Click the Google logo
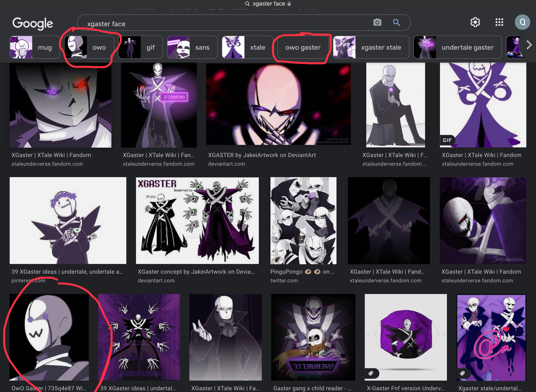The height and width of the screenshot is (392, 536). click(33, 23)
